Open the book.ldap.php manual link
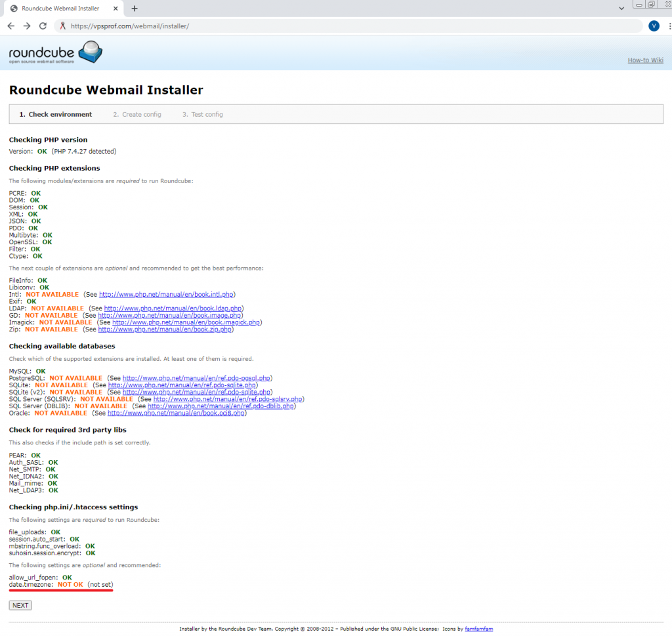Screen dimensions: 672x636 tap(173, 308)
